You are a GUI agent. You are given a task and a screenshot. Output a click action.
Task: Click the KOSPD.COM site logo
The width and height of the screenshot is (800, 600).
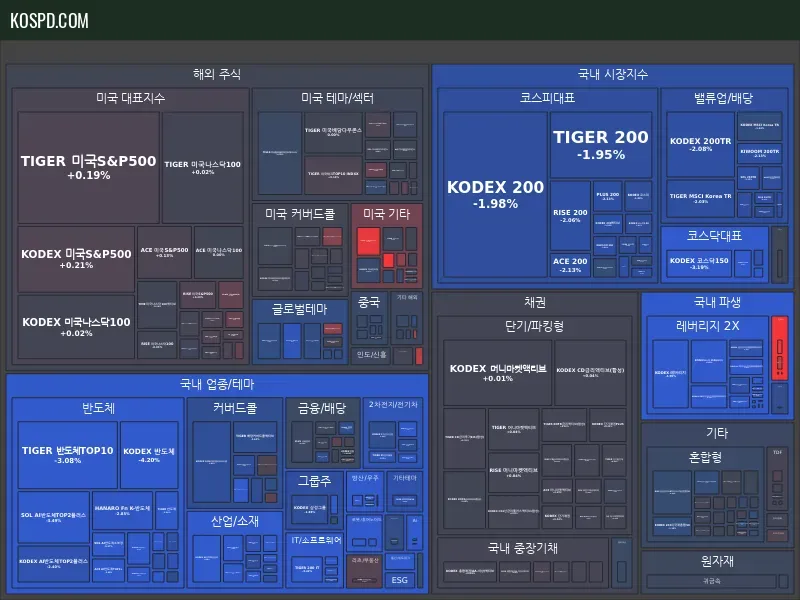click(x=49, y=21)
